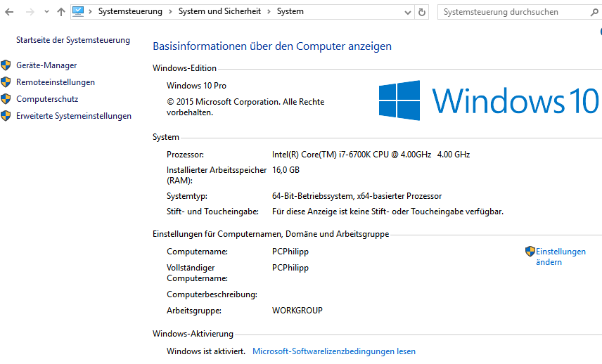This screenshot has height=364, width=602.
Task: Read Microsoft-Softwarelizenzbedingungen lesen link
Action: point(334,351)
